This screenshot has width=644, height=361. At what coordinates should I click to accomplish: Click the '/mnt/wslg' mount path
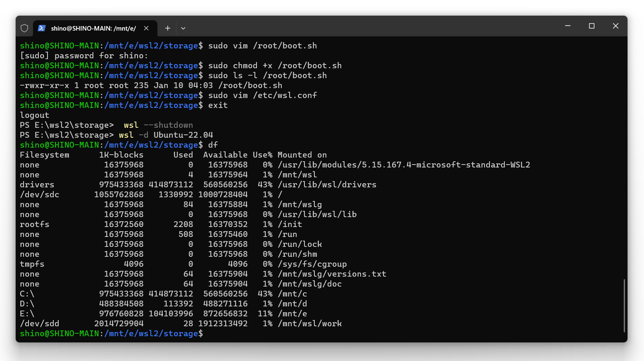point(300,205)
